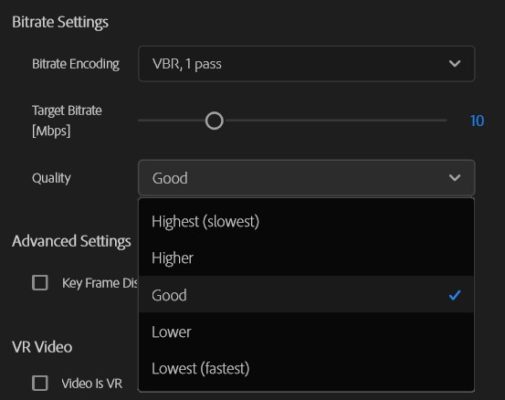The width and height of the screenshot is (505, 400).
Task: Click the slider track left of handle
Action: coord(172,120)
